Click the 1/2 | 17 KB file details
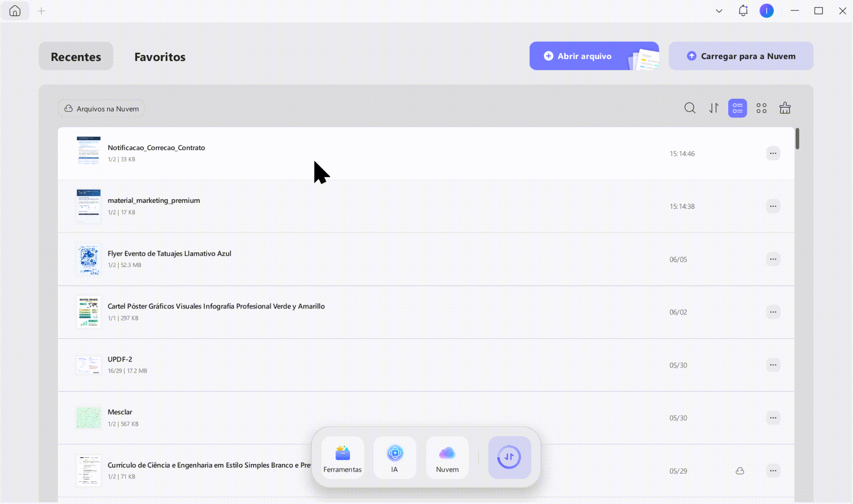Image resolution: width=853 pixels, height=504 pixels. click(x=122, y=212)
